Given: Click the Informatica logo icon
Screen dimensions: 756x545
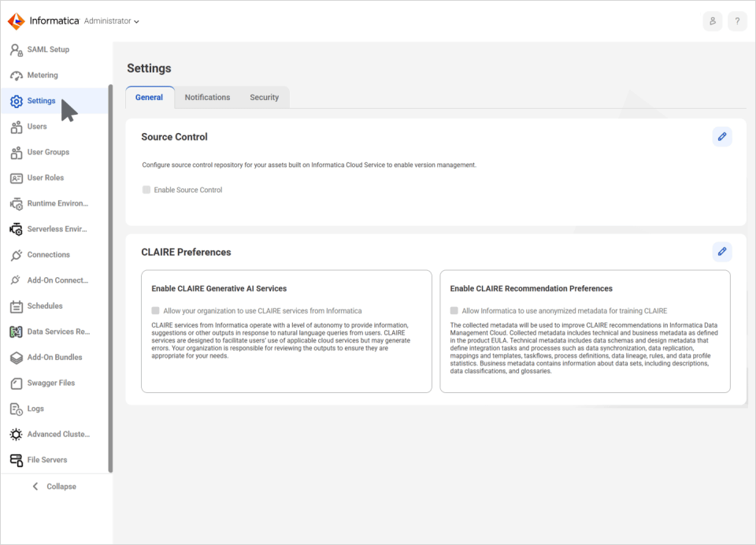Looking at the screenshot, I should pyautogui.click(x=17, y=21).
